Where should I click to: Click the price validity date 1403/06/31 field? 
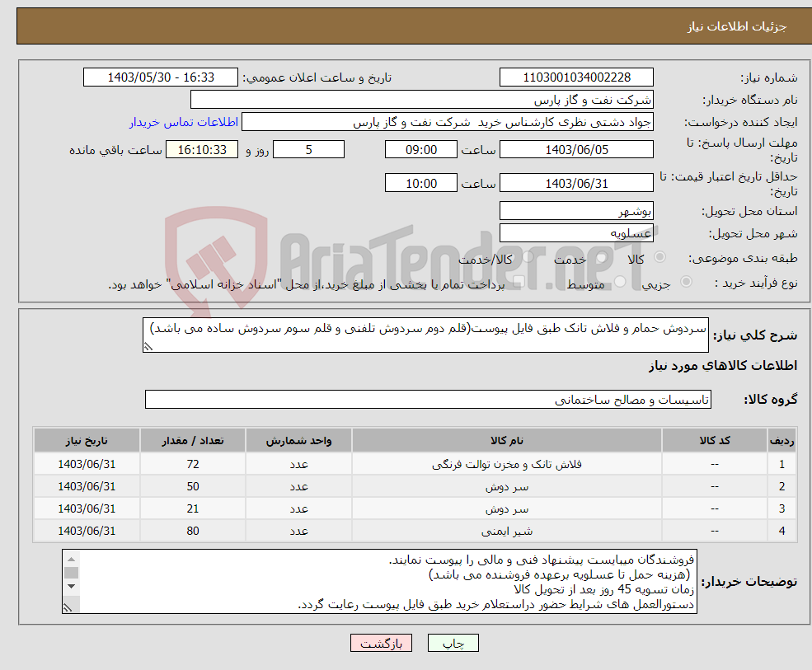(576, 183)
